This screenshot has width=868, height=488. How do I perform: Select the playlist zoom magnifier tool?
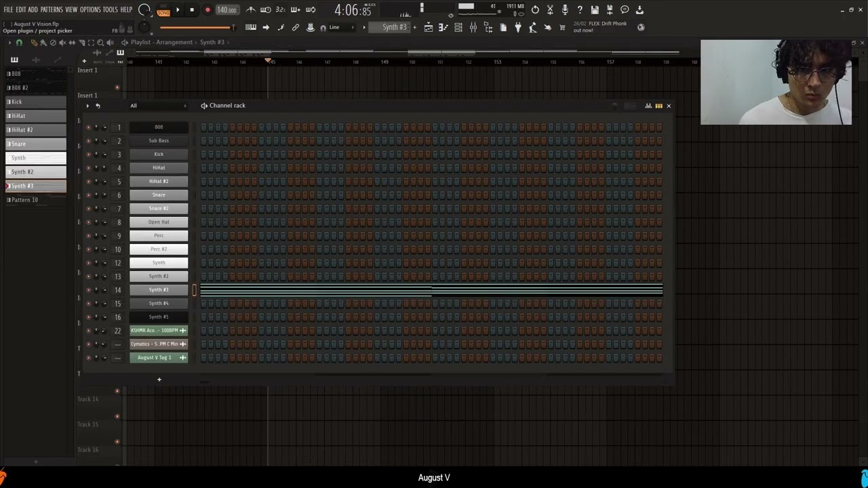(100, 43)
